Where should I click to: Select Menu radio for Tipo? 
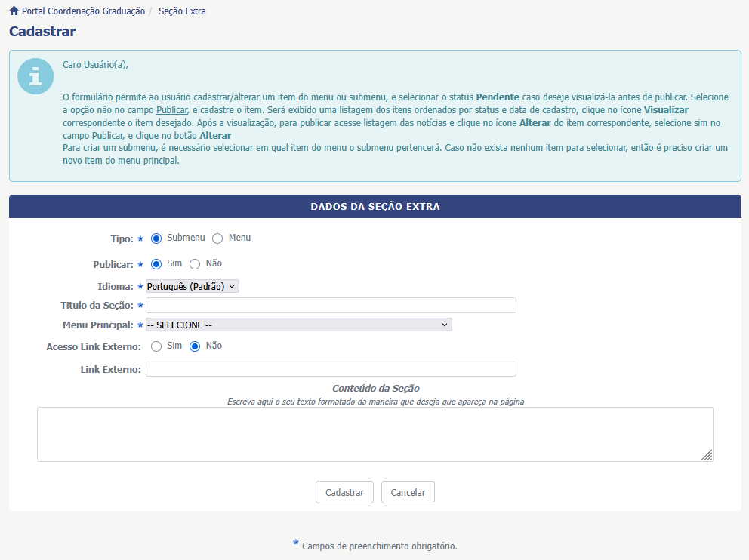217,238
